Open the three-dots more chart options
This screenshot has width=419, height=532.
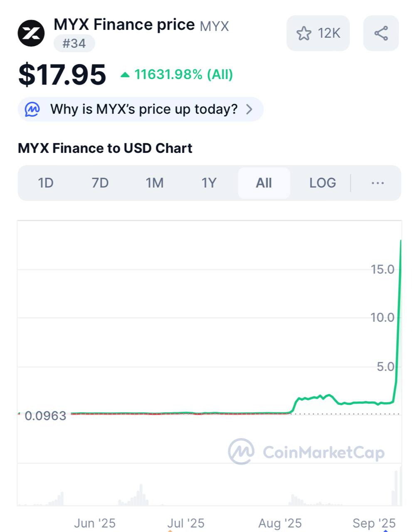pyautogui.click(x=377, y=183)
